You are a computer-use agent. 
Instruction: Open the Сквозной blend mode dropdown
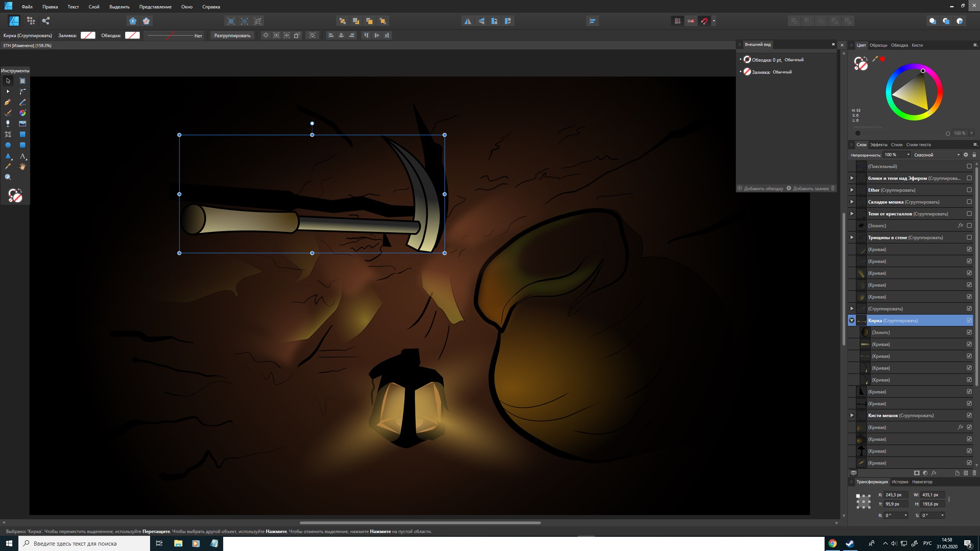pyautogui.click(x=936, y=155)
